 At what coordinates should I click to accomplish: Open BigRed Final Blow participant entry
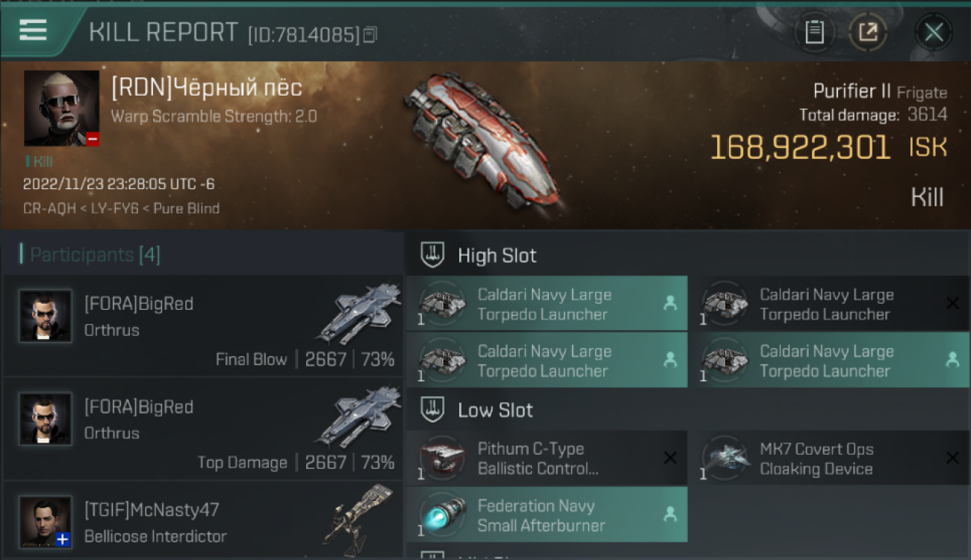click(202, 326)
